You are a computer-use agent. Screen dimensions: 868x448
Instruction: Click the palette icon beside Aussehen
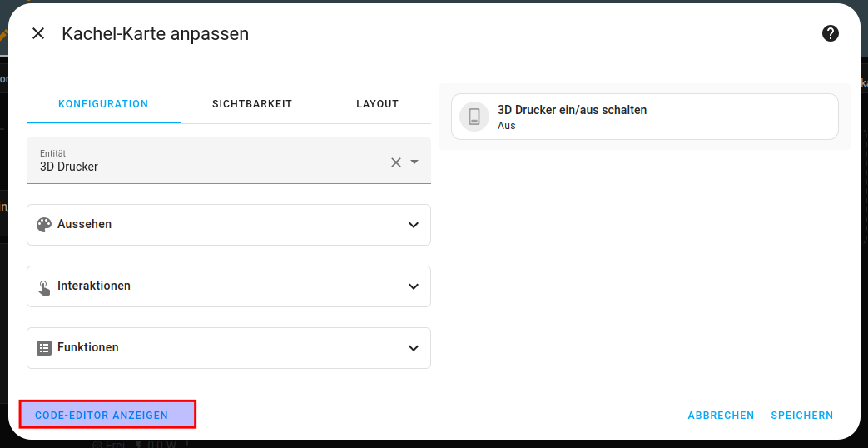(44, 225)
